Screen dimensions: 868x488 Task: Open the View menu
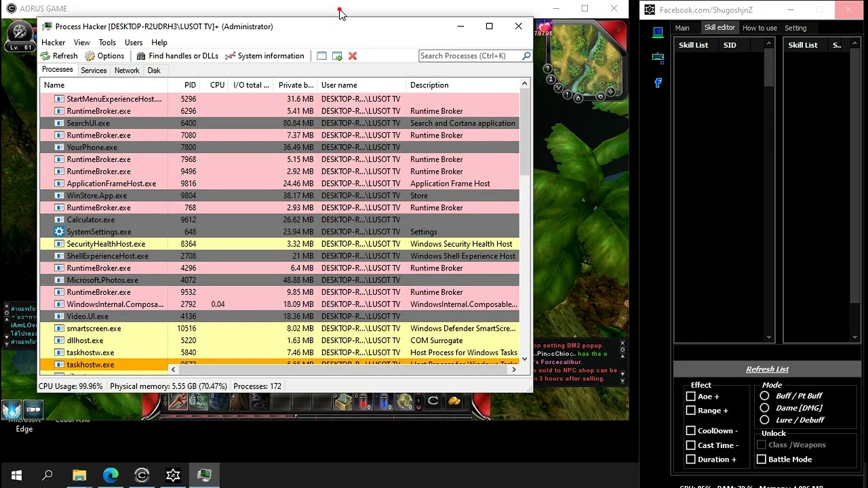tap(81, 42)
